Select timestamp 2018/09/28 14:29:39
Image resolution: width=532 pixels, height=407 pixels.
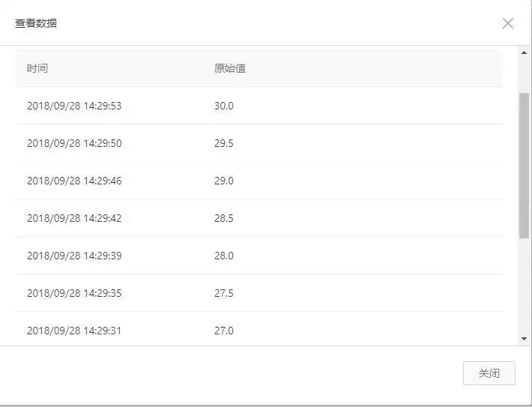[74, 256]
